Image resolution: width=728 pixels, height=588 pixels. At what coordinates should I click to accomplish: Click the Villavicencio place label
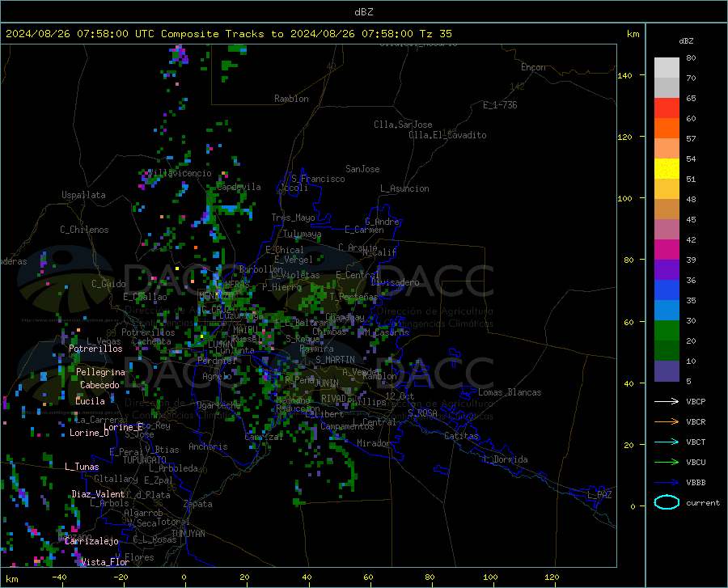tap(180, 173)
